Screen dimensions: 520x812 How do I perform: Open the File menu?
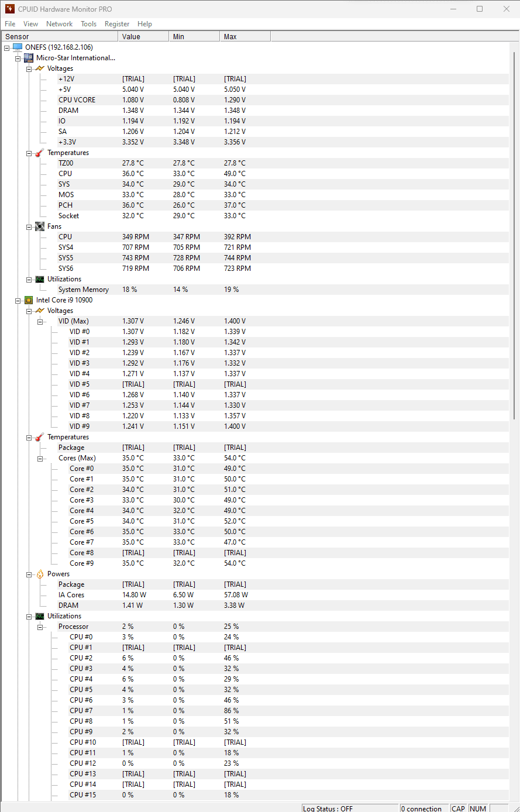[10, 24]
